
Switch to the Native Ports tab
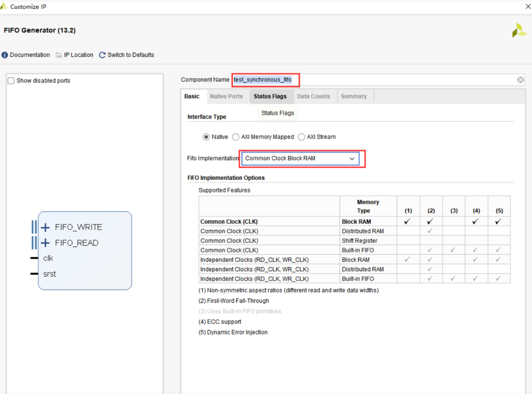coord(226,97)
